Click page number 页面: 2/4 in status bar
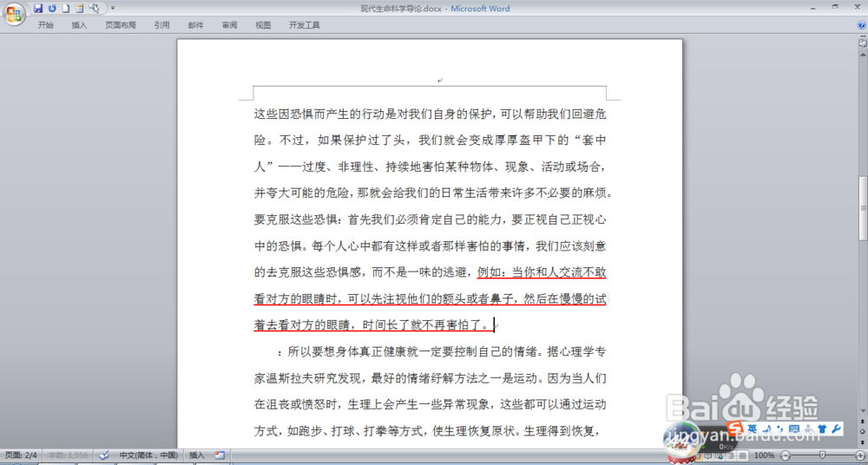 [21, 455]
